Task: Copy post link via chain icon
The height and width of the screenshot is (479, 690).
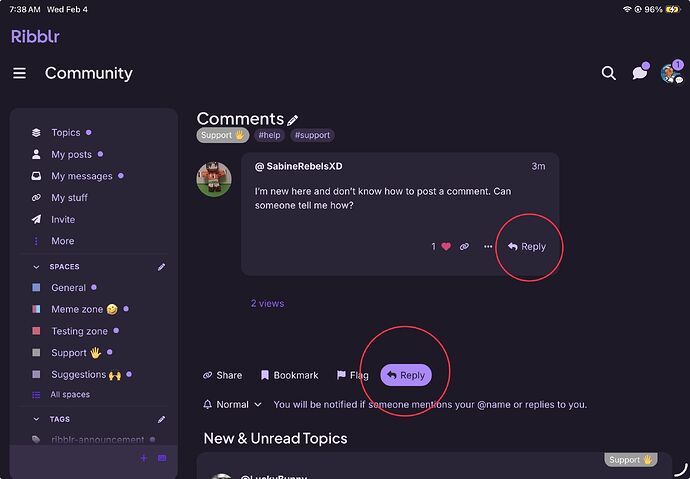Action: 464,246
